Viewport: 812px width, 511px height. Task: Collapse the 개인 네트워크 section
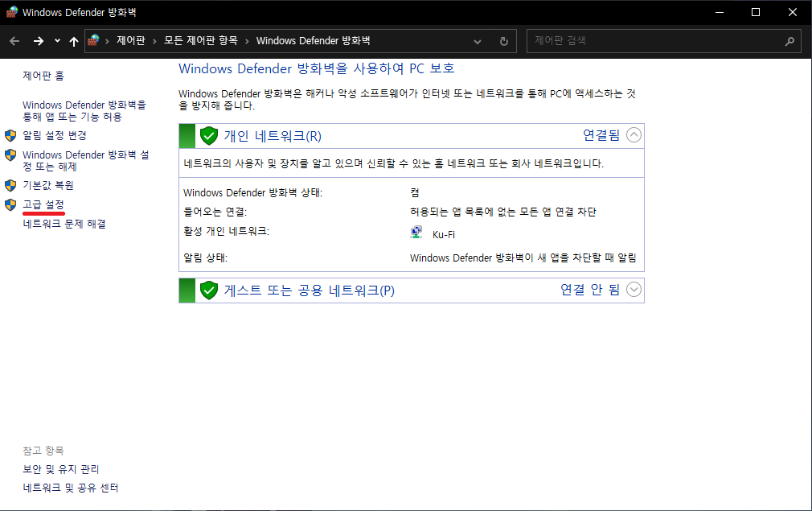[634, 135]
